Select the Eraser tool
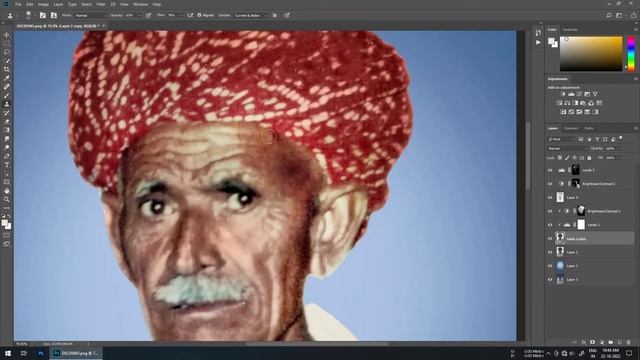 pos(7,121)
